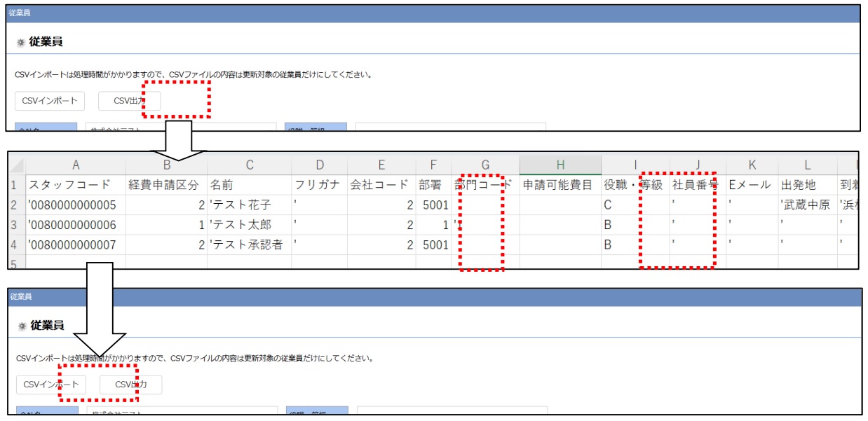Select column A header in spreadsheet

(75, 165)
